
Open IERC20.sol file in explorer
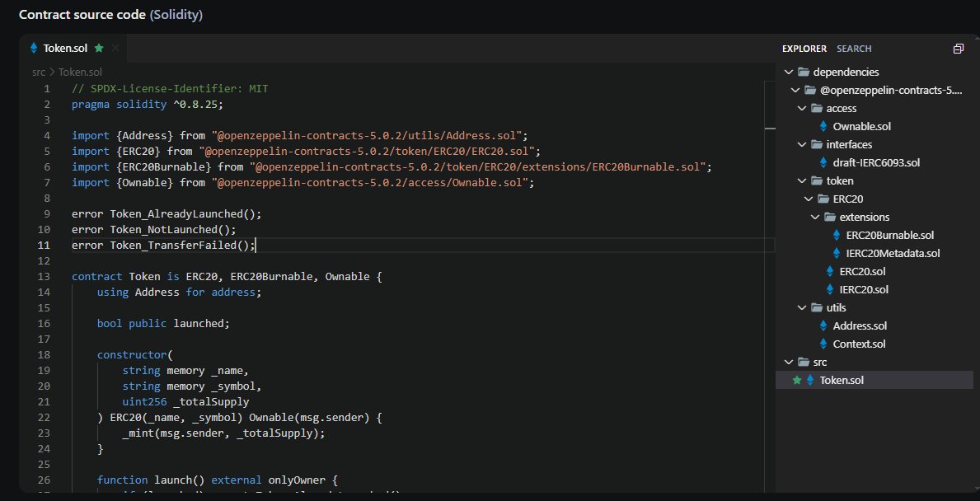pyautogui.click(x=864, y=290)
